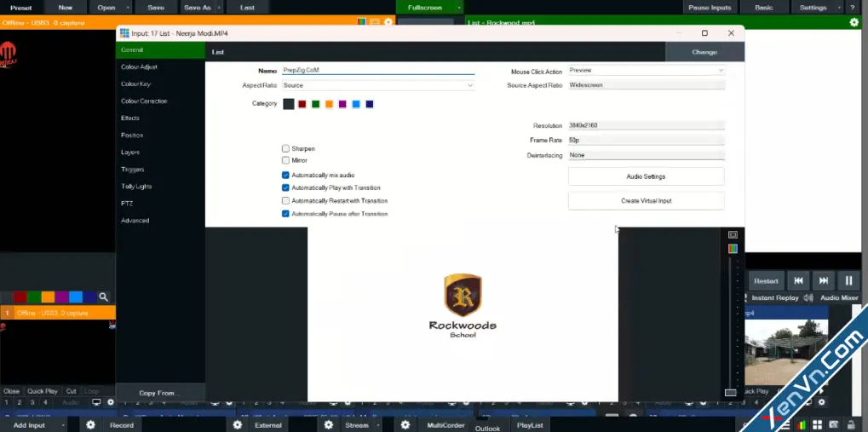Screen dimensions: 868x432
Task: Click the search magnifier icon for inputs
Action: [x=104, y=297]
